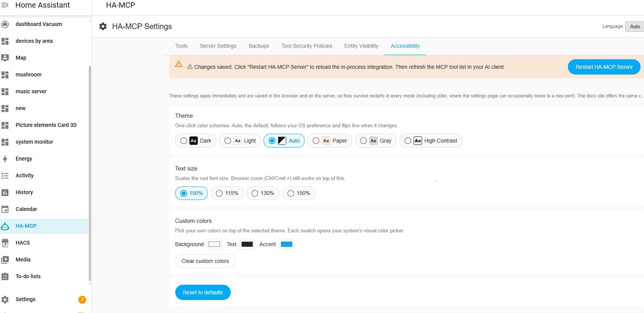Click the HA-MCP robot icon
The height and width of the screenshot is (313, 644).
[x=5, y=226]
